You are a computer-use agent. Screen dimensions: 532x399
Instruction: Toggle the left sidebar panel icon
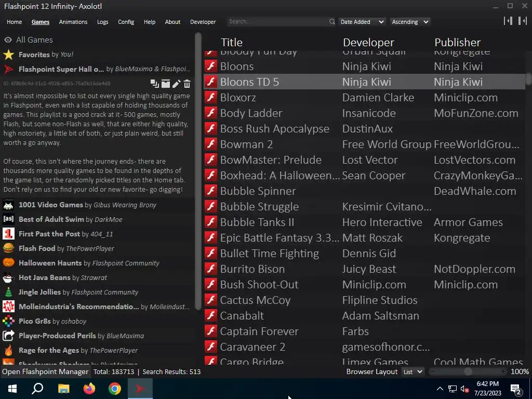(x=508, y=21)
